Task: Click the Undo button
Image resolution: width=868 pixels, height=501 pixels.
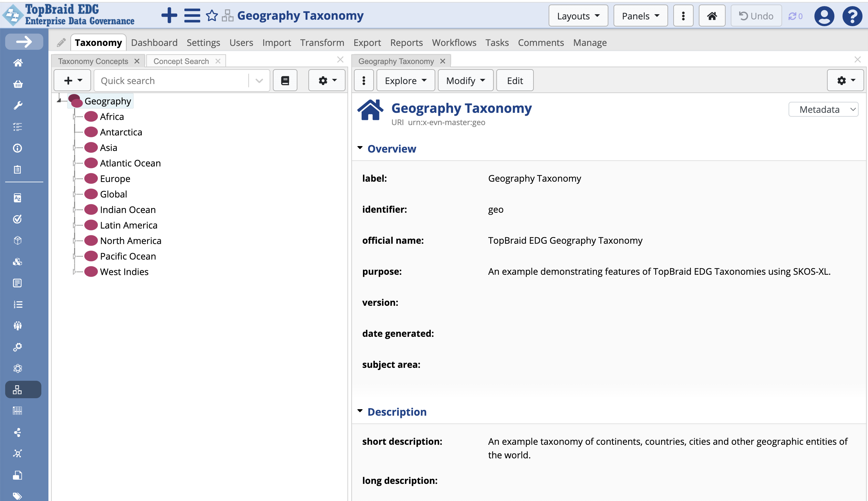Action: 756,16
